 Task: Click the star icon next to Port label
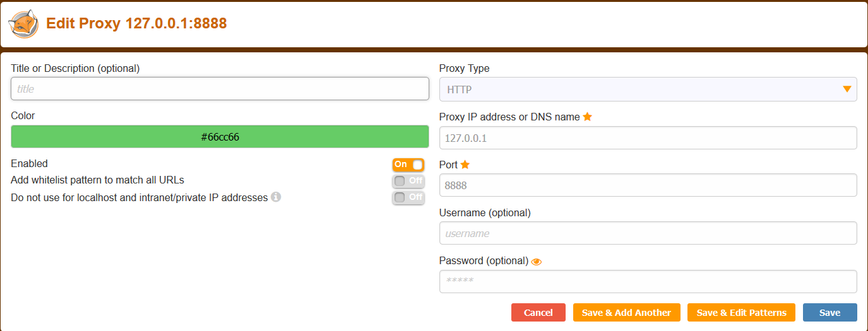pos(465,165)
